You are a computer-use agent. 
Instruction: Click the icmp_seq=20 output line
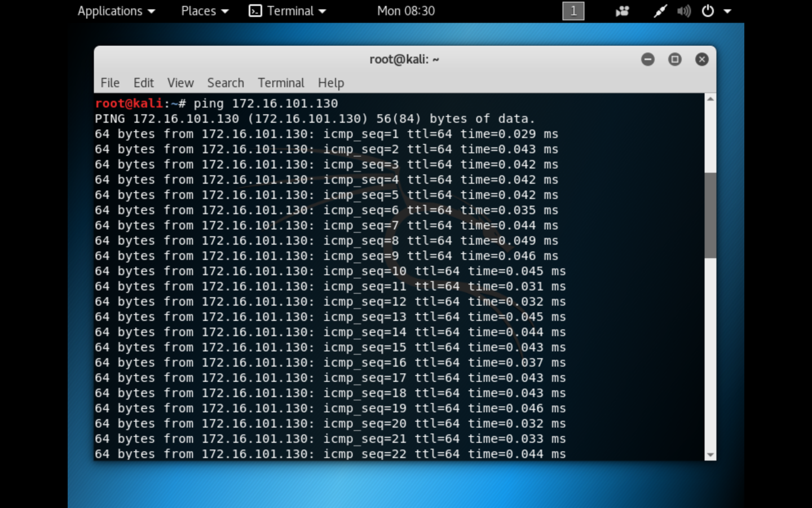click(330, 423)
